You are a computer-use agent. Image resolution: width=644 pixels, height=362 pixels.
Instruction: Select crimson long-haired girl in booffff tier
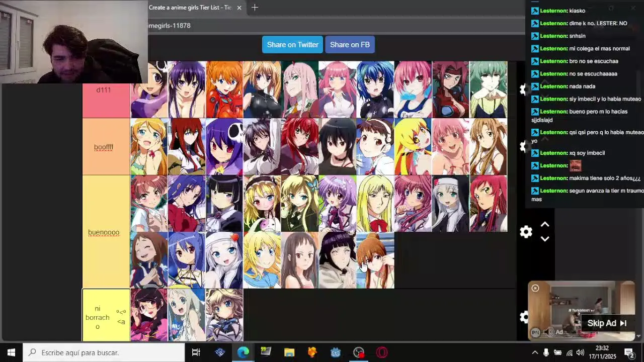tap(300, 146)
